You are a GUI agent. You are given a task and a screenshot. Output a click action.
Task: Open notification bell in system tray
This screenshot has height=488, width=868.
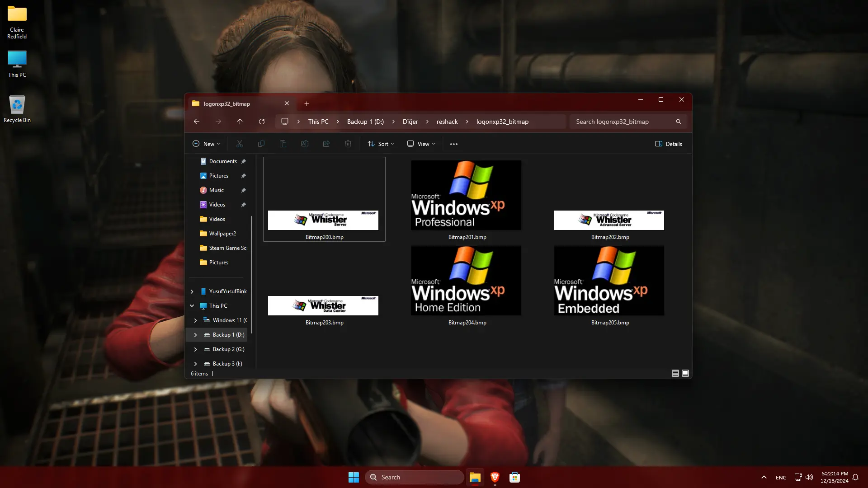tap(855, 477)
